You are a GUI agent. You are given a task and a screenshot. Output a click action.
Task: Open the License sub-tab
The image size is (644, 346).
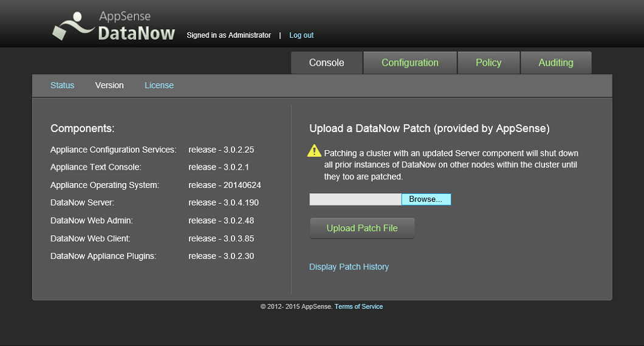[x=159, y=86]
